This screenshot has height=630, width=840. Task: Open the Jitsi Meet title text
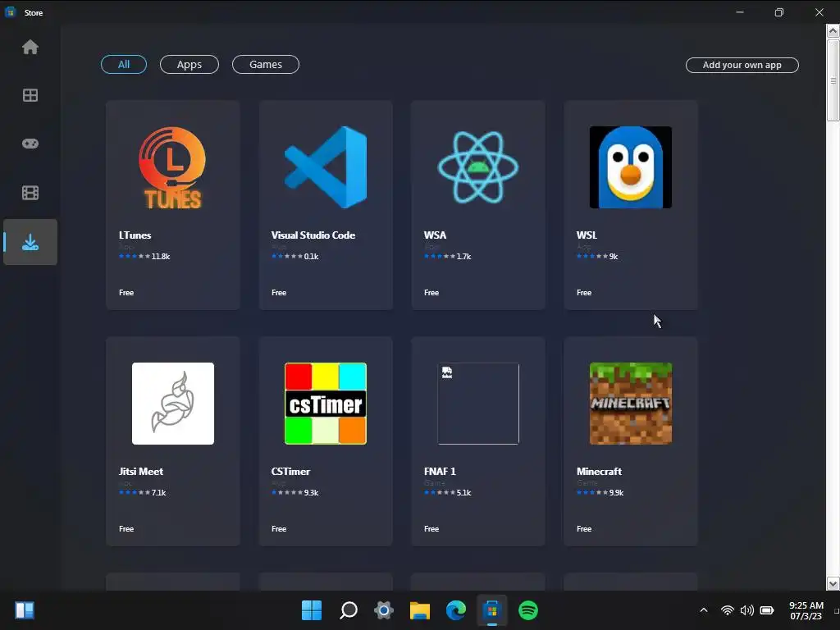[x=141, y=472]
